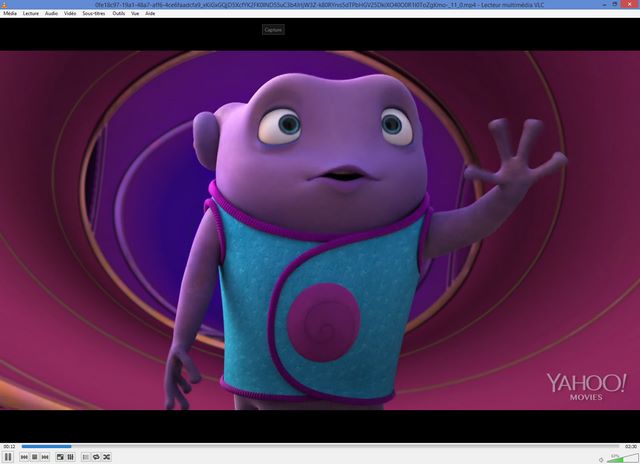Skip to the next media item
640x464 pixels.
point(46,457)
